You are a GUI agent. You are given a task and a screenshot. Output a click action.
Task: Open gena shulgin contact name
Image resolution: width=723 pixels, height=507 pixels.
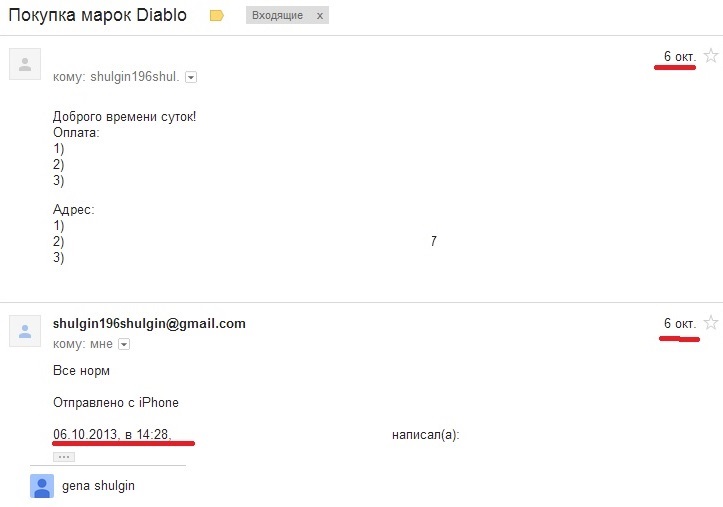click(98, 486)
